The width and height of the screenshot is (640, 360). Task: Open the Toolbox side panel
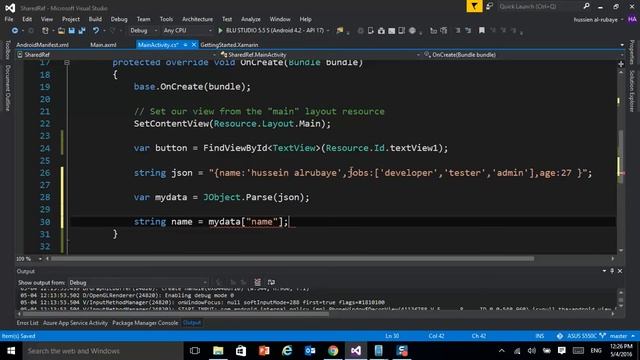[x=7, y=50]
